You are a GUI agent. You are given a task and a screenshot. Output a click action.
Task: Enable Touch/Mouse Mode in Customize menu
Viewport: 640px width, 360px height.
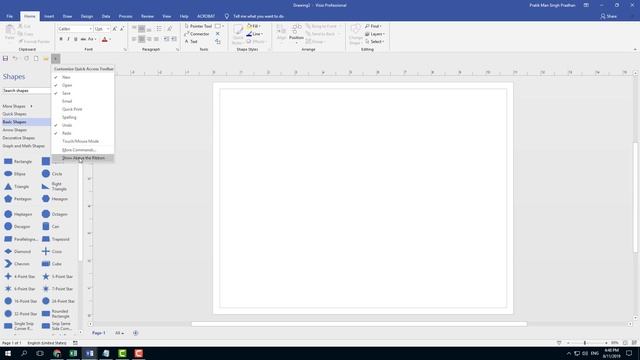pyautogui.click(x=83, y=141)
